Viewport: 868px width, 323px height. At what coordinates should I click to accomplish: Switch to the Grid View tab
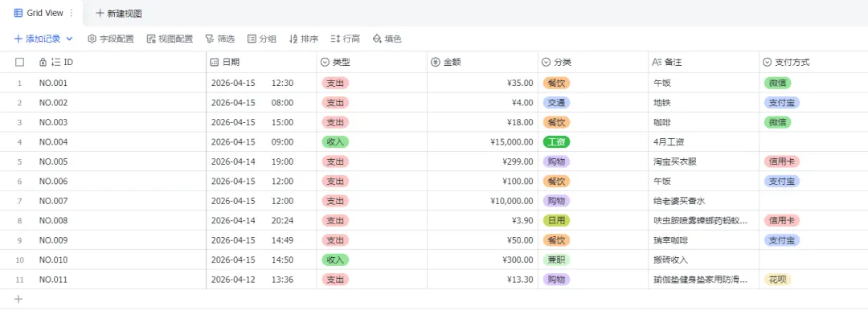click(x=39, y=13)
